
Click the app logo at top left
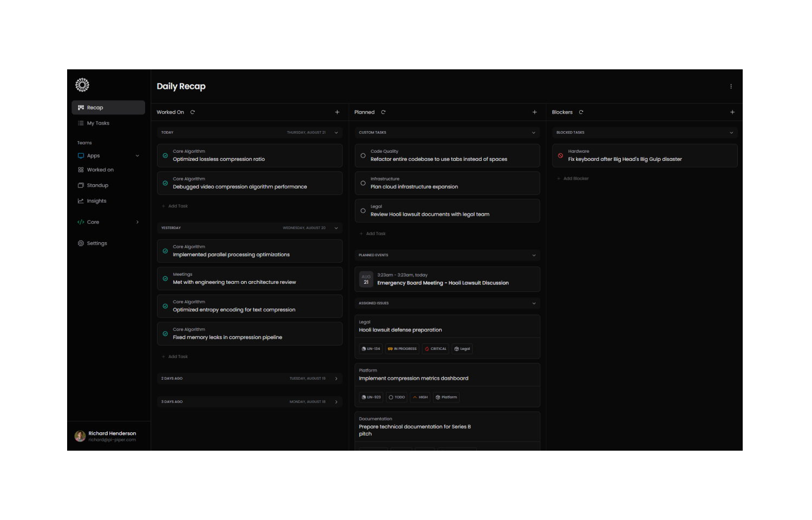[x=82, y=84]
